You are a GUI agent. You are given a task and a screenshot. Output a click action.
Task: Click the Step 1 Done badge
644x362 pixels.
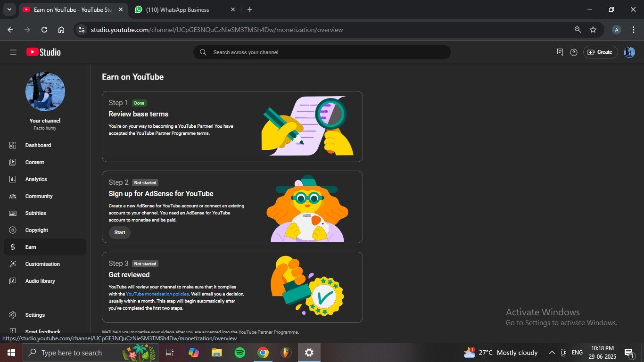(139, 103)
